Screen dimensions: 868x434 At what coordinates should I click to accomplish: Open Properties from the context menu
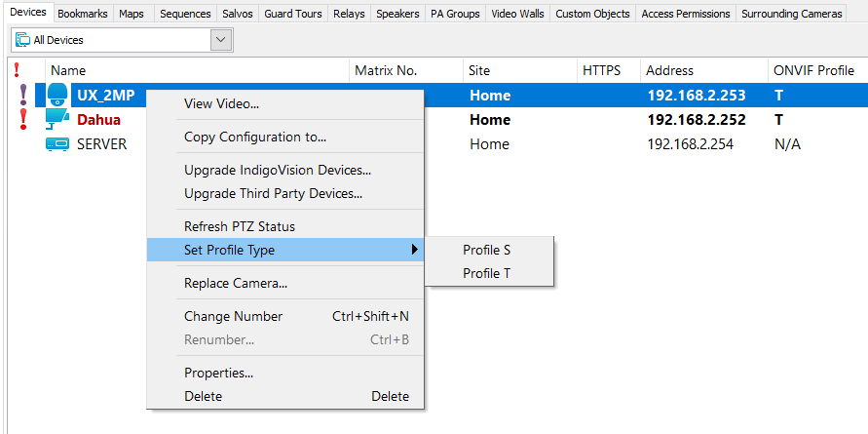point(219,374)
